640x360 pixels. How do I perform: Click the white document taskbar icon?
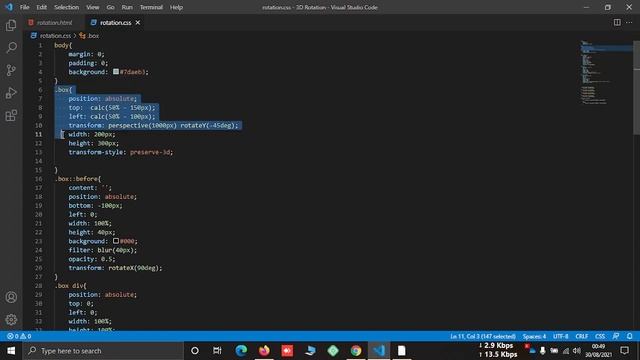click(x=402, y=351)
